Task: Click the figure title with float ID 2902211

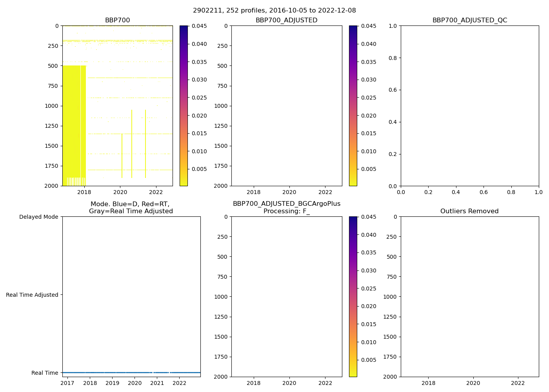Action: [274, 11]
